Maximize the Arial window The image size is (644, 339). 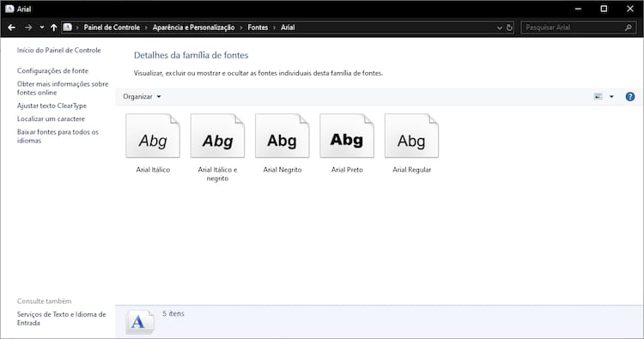click(604, 9)
